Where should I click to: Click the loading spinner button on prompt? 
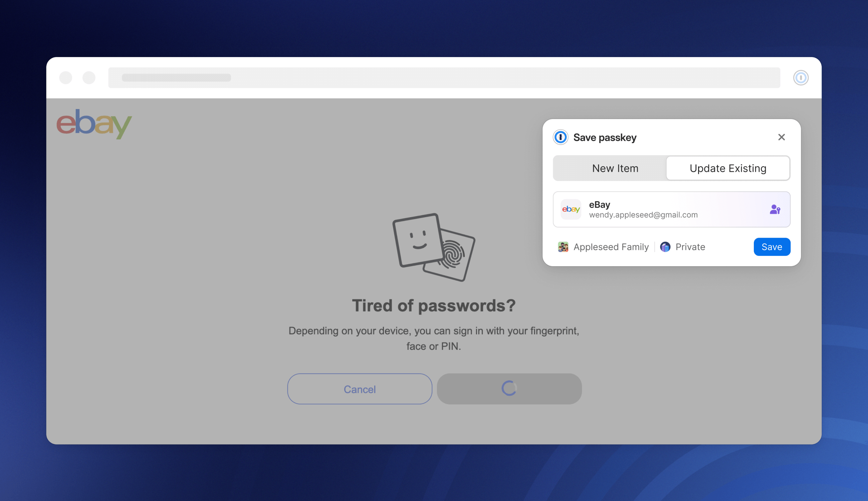[x=509, y=389]
